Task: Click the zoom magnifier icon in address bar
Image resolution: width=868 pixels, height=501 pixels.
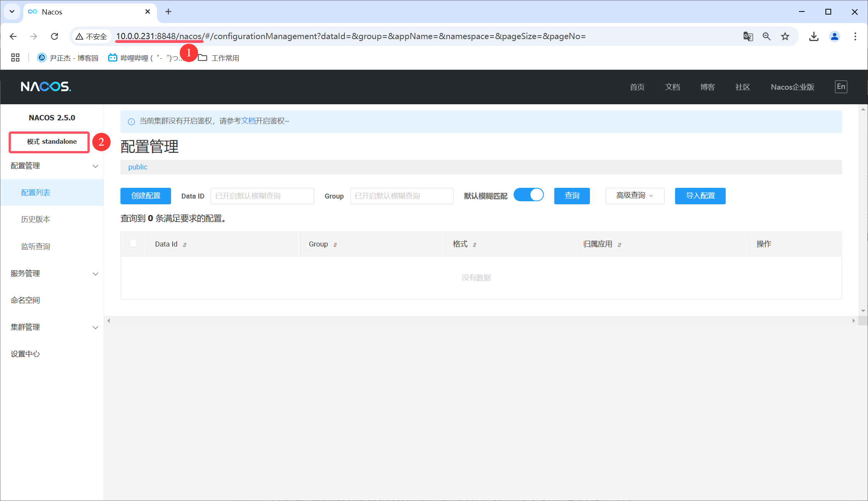Action: 766,36
